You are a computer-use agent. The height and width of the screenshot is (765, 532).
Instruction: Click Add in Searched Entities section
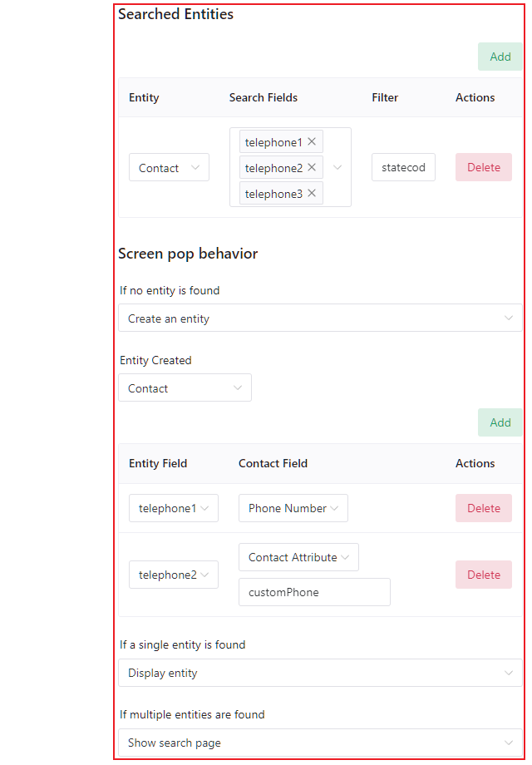500,57
